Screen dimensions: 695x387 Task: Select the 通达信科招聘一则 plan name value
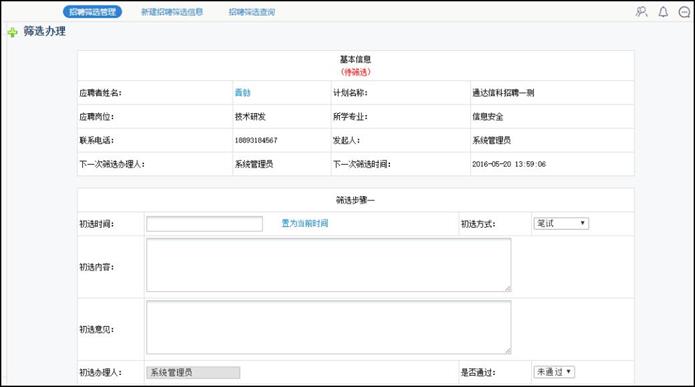pos(503,93)
